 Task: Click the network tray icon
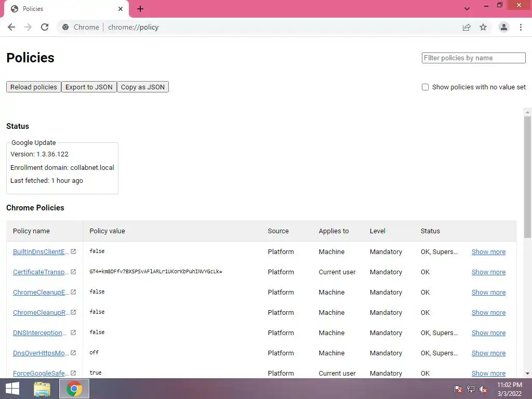coord(471,389)
